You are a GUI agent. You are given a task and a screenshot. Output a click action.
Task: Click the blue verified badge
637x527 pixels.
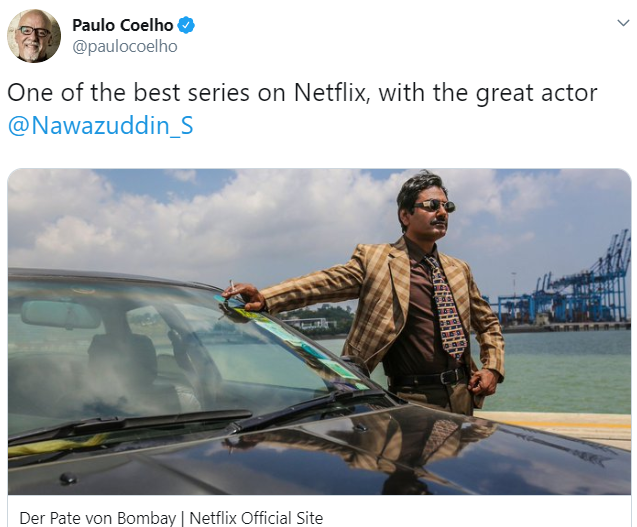[186, 25]
